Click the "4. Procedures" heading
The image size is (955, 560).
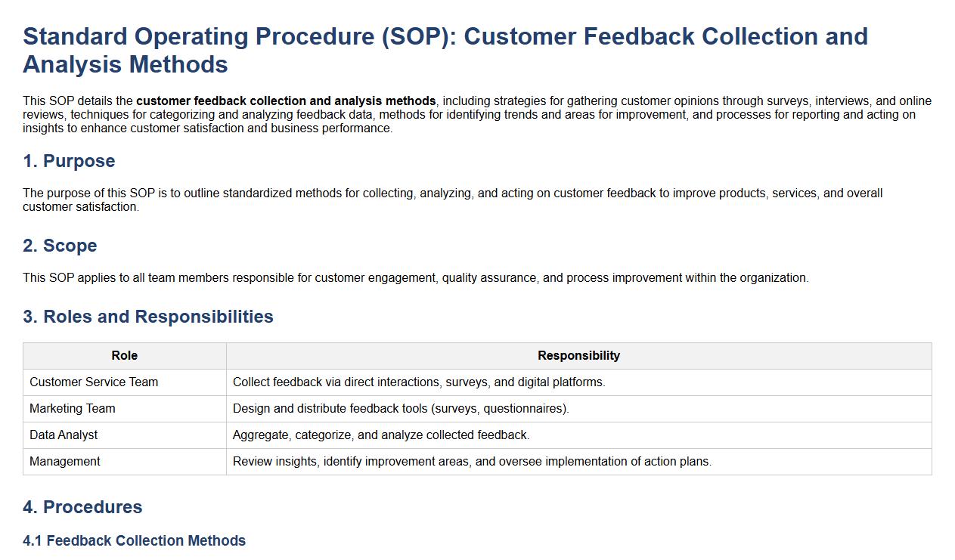[82, 507]
